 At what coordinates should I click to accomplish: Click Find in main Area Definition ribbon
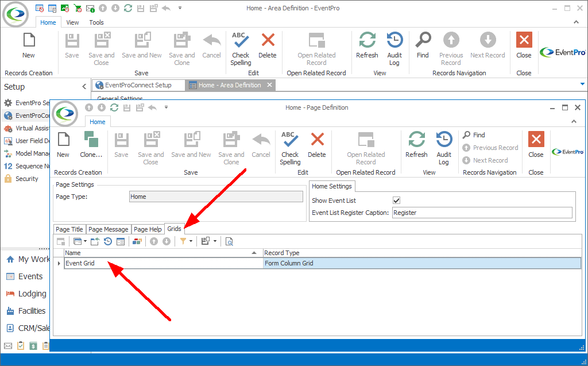pyautogui.click(x=423, y=45)
